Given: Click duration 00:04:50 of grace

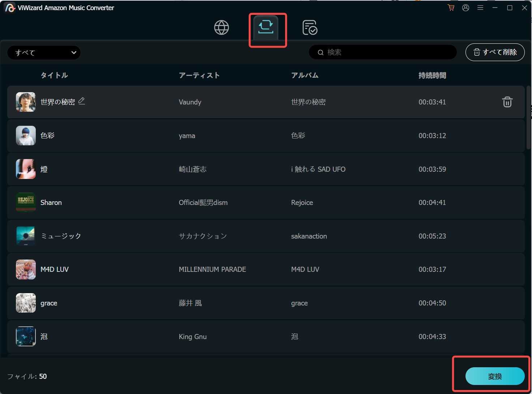Looking at the screenshot, I should pos(432,303).
